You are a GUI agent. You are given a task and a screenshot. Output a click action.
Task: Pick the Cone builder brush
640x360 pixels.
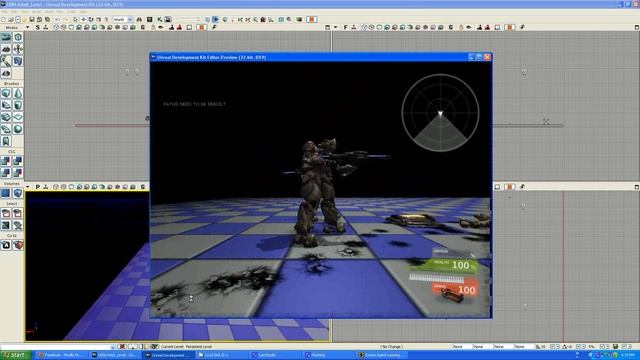pos(18,93)
